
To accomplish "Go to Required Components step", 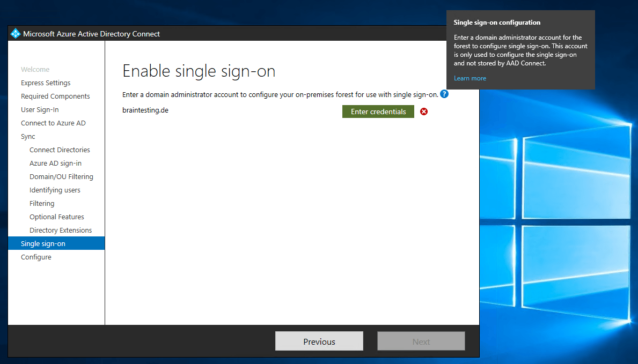I will tap(55, 96).
